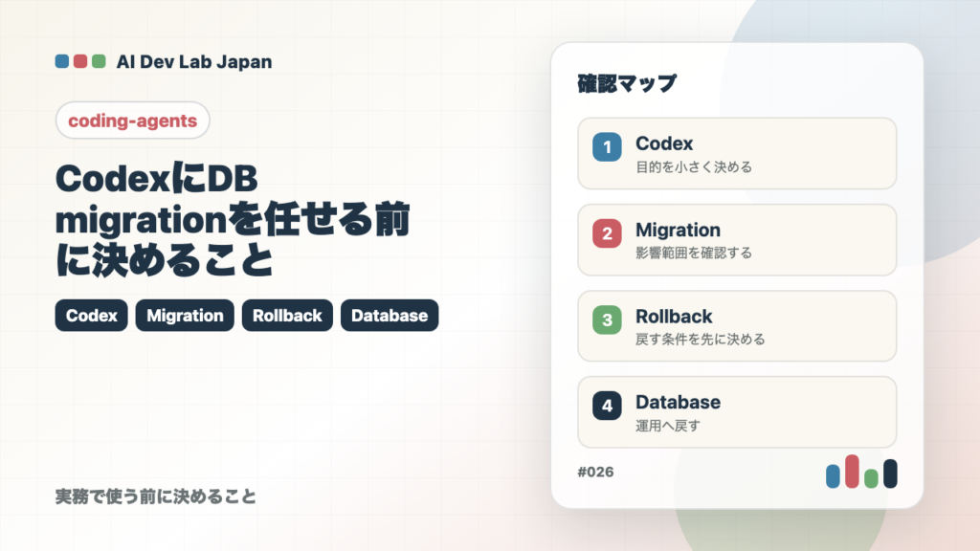Click the bar chart logo in card footer
Image resolution: width=980 pixels, height=551 pixels.
[x=861, y=472]
